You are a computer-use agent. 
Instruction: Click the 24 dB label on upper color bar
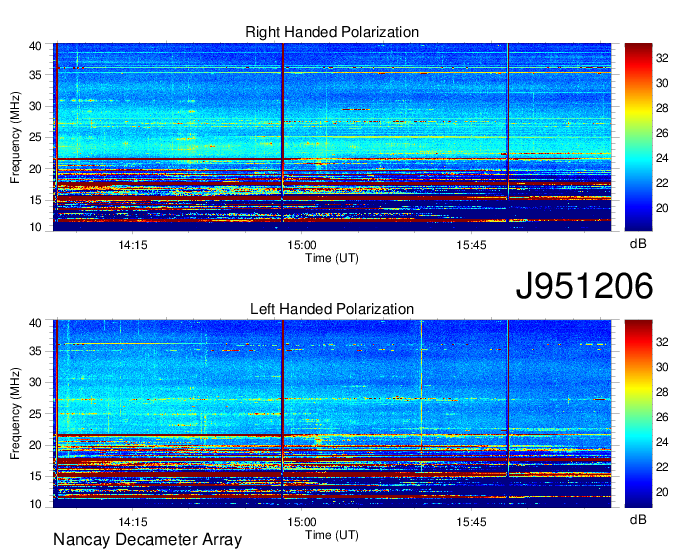[662, 158]
